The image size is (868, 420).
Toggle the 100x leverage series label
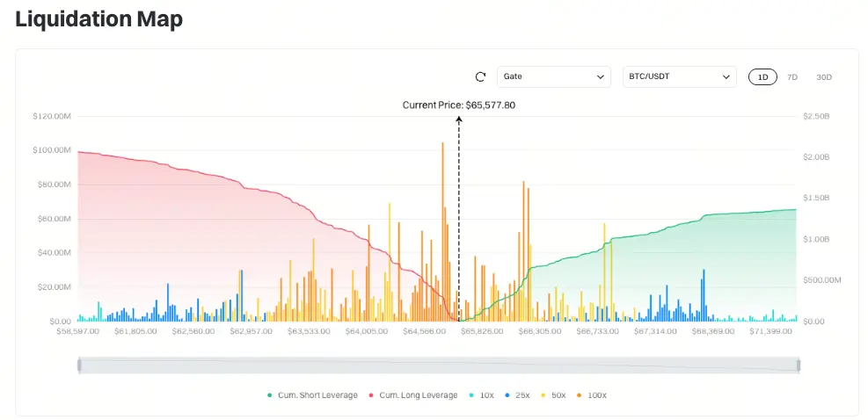tap(597, 395)
